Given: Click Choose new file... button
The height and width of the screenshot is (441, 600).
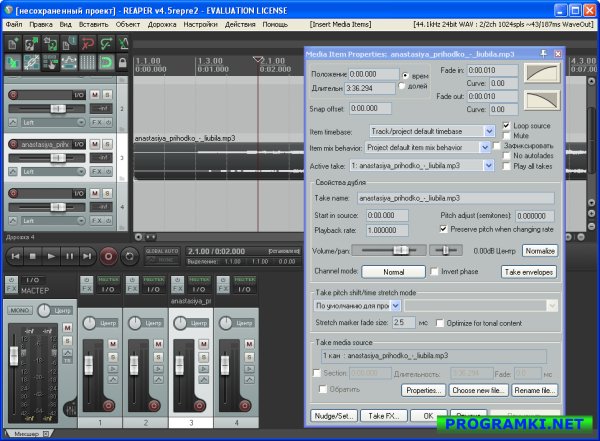Looking at the screenshot, I should [478, 390].
